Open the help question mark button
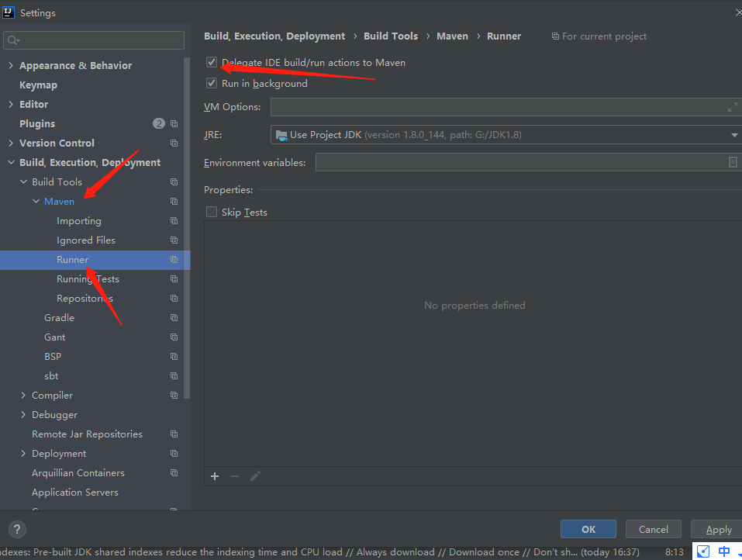Screen dimensions: 742x560 (17, 529)
